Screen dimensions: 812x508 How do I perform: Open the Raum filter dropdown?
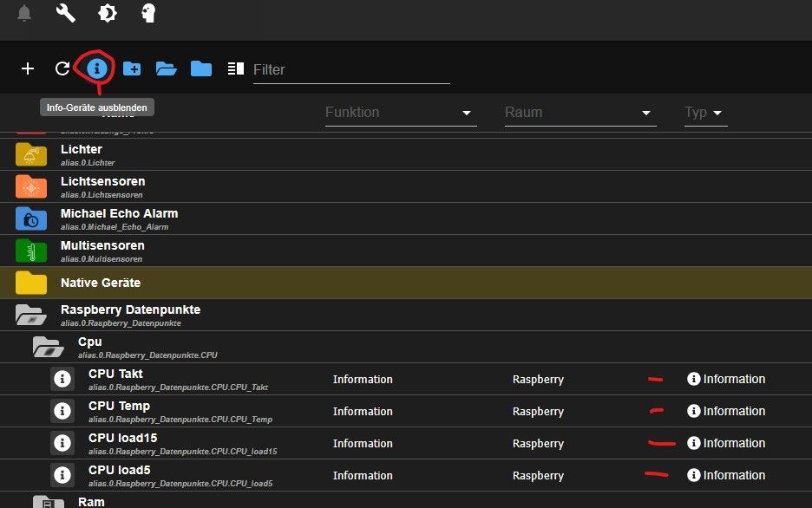coord(580,113)
